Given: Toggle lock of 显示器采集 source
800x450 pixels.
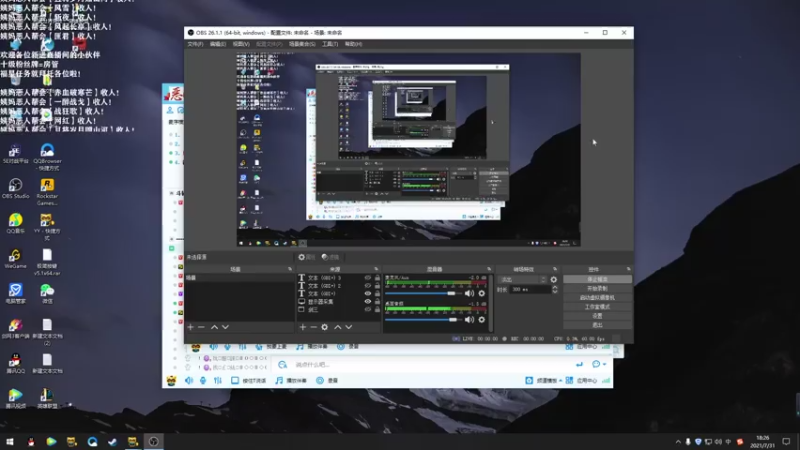Looking at the screenshot, I should coord(377,302).
